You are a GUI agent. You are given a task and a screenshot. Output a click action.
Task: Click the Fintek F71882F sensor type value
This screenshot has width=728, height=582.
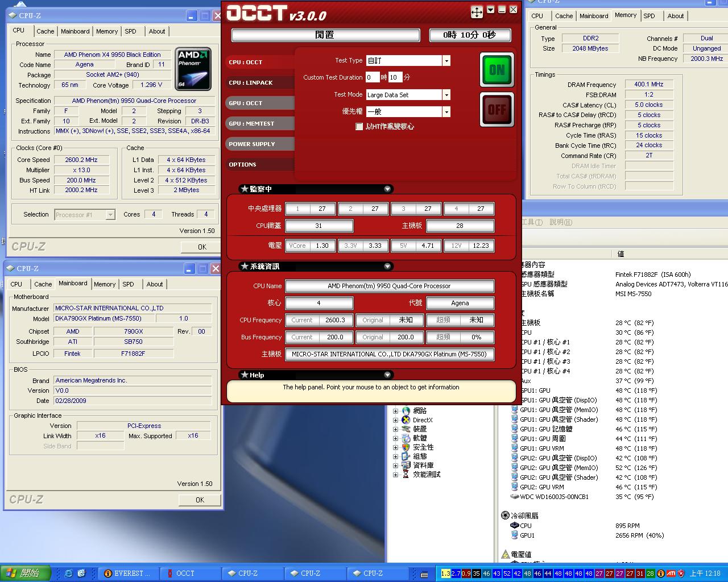coord(653,275)
